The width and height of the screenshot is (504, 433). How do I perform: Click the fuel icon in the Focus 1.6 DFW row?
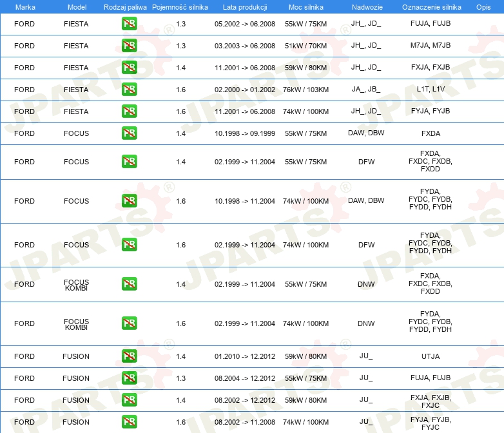tap(129, 244)
